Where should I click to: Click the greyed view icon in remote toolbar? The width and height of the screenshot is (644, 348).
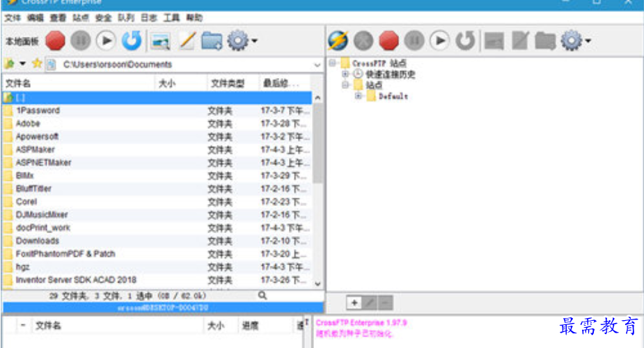pos(494,41)
